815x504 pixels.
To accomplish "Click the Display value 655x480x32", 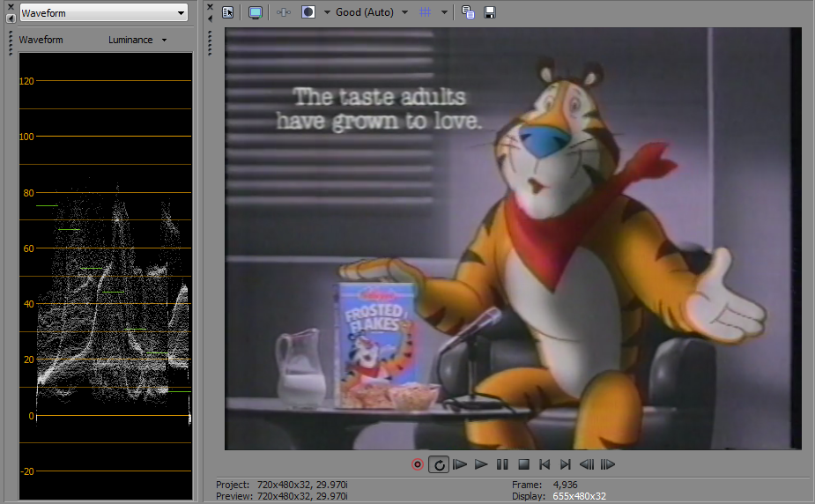I will [x=579, y=496].
